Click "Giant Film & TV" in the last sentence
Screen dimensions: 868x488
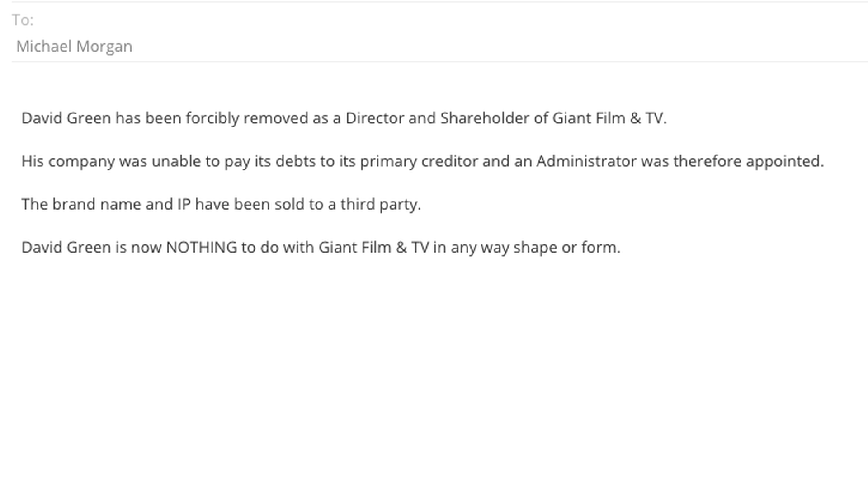coord(374,247)
